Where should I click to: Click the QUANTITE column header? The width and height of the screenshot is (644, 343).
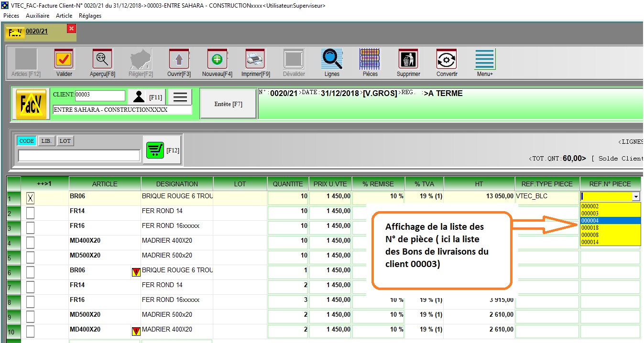point(288,184)
